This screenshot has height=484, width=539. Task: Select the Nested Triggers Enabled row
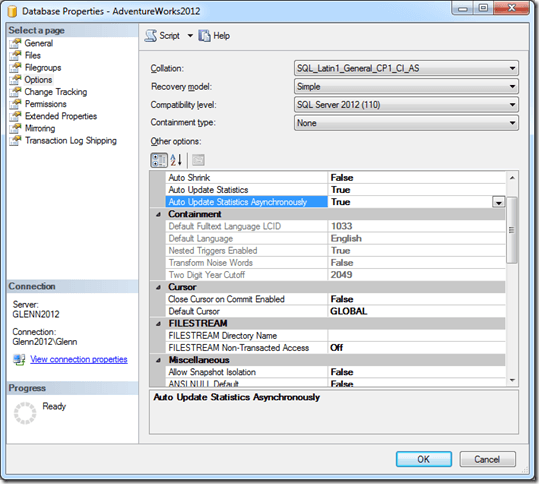(x=335, y=251)
